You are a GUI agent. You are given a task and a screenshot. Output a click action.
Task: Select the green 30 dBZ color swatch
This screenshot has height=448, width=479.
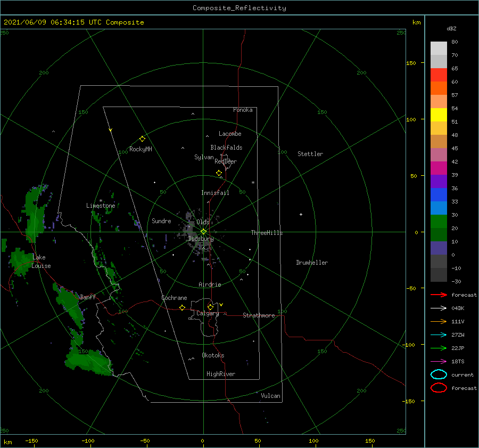(x=439, y=222)
